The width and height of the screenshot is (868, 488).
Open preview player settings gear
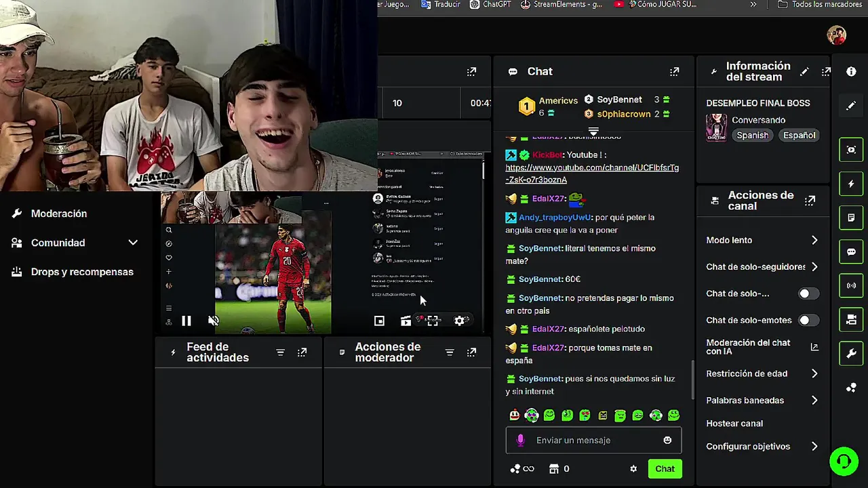point(460,321)
